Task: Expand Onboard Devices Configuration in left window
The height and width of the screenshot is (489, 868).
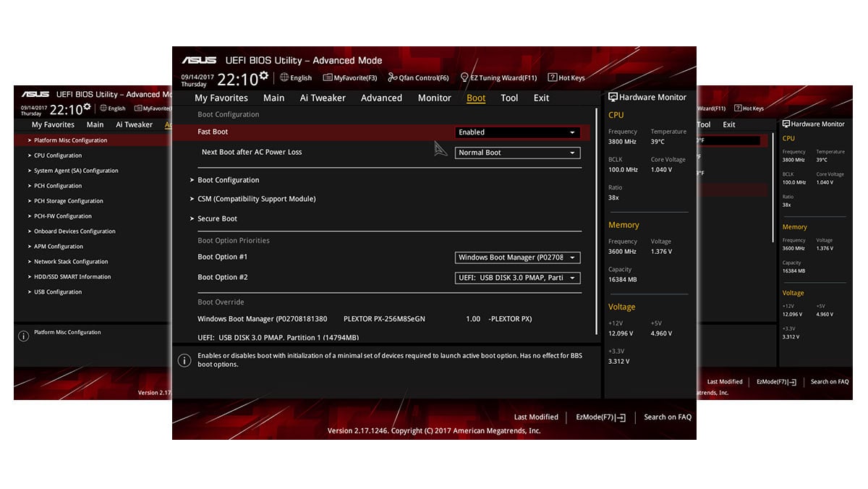Action: 75,231
